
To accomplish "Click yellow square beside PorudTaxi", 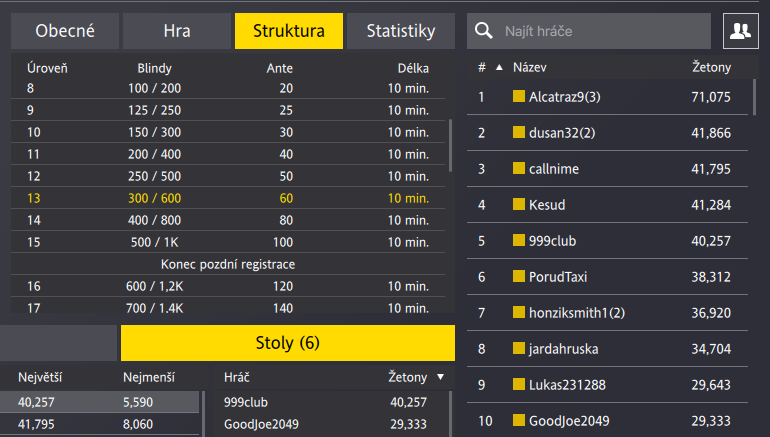I will click(x=519, y=277).
